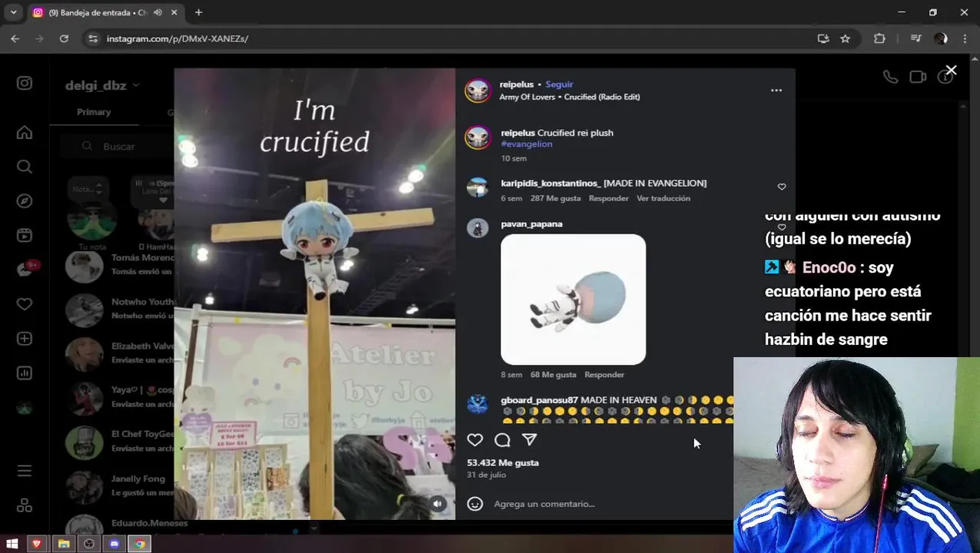Share the post with paper plane icon
This screenshot has width=980, height=553.
pos(530,440)
